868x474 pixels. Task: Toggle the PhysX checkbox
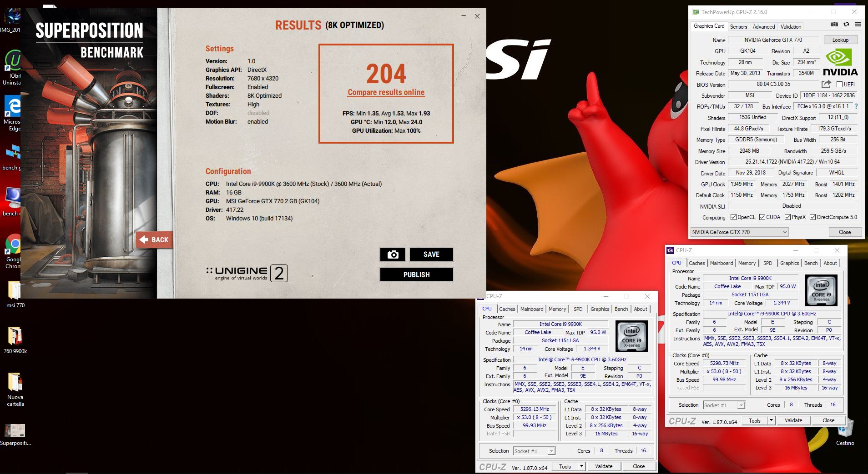[x=787, y=217]
